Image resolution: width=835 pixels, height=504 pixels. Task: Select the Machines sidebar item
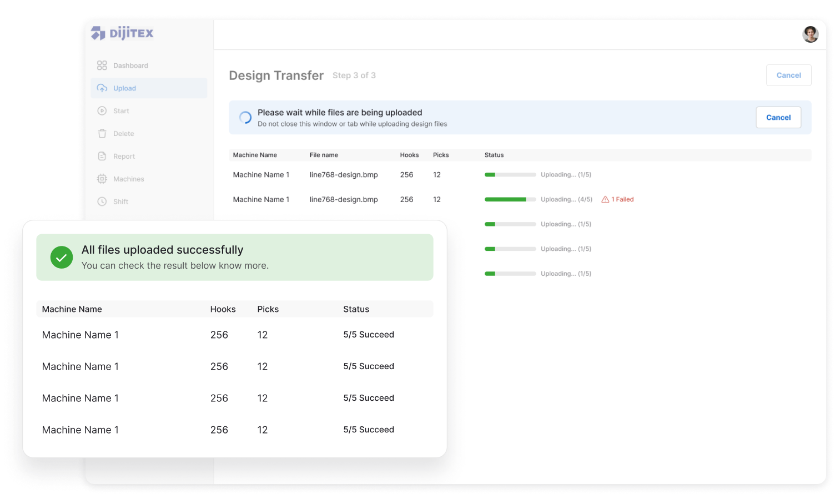[x=128, y=179]
